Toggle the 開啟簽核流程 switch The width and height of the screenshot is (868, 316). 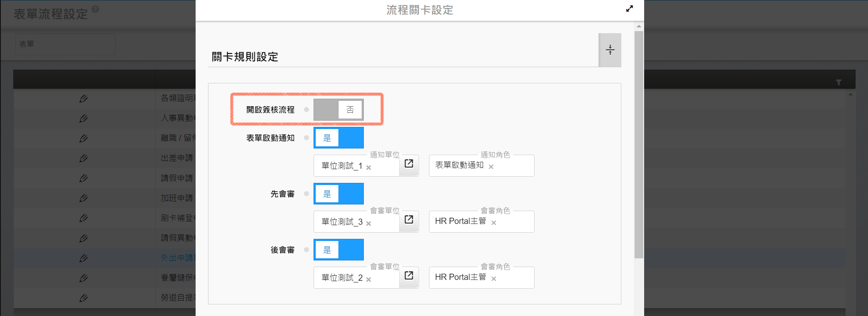338,110
